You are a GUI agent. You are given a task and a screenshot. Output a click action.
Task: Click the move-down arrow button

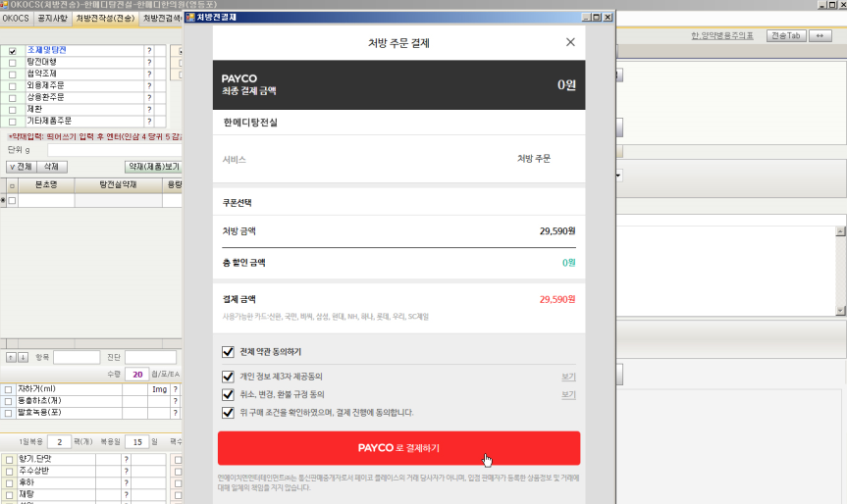click(23, 357)
